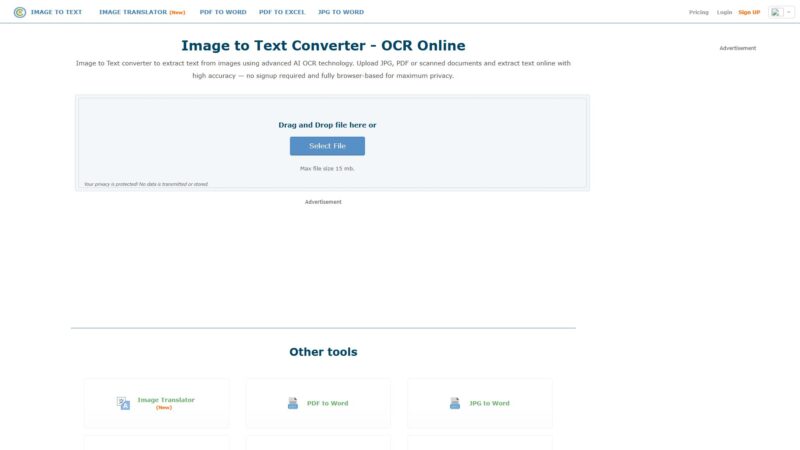Click the Select File button

(327, 146)
